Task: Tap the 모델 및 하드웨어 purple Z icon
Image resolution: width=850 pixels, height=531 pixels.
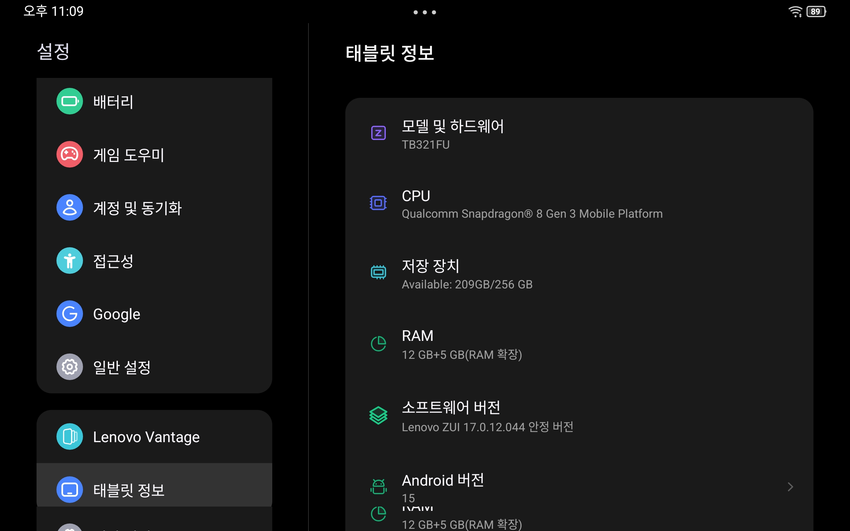Action: [378, 133]
